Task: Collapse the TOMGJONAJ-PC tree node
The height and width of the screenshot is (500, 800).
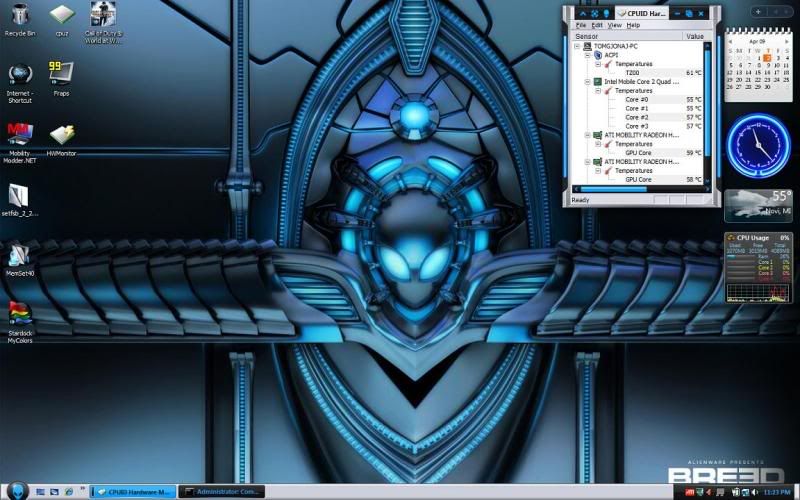Action: point(577,46)
